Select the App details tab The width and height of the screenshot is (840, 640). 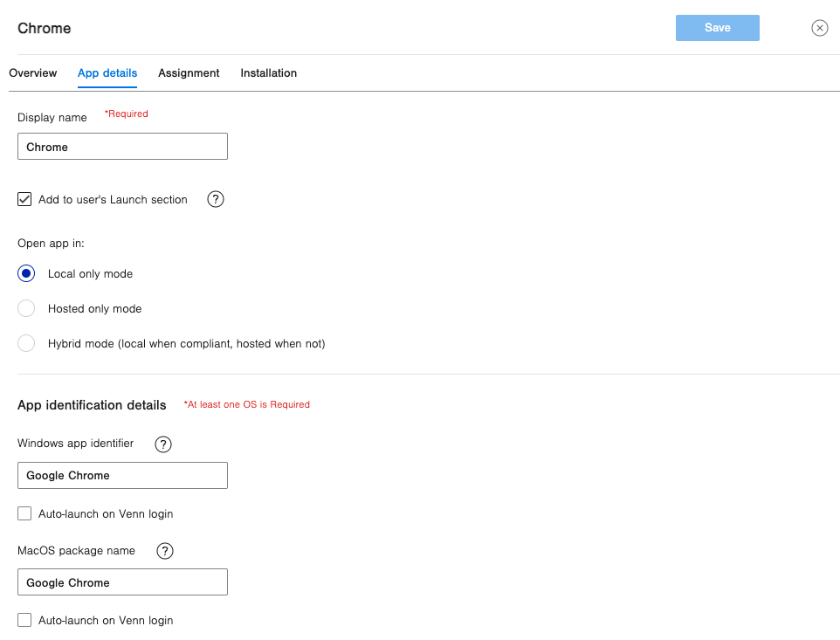pyautogui.click(x=107, y=72)
